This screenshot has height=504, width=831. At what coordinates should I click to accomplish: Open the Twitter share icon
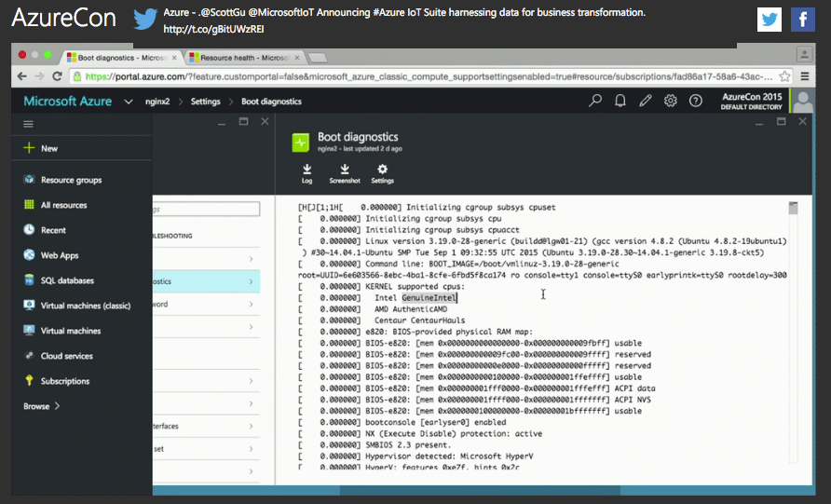pos(769,20)
